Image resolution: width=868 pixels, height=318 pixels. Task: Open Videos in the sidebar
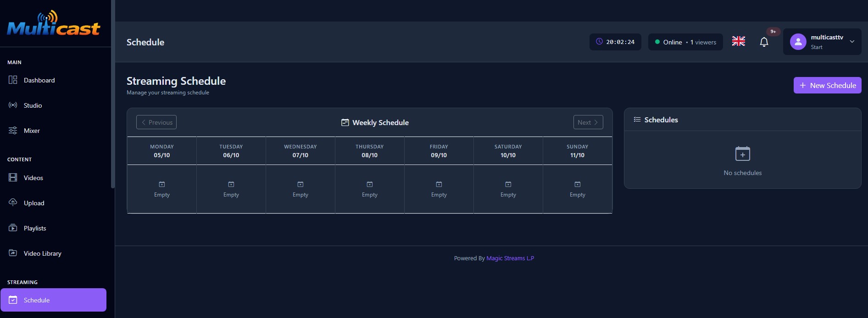pyautogui.click(x=54, y=178)
